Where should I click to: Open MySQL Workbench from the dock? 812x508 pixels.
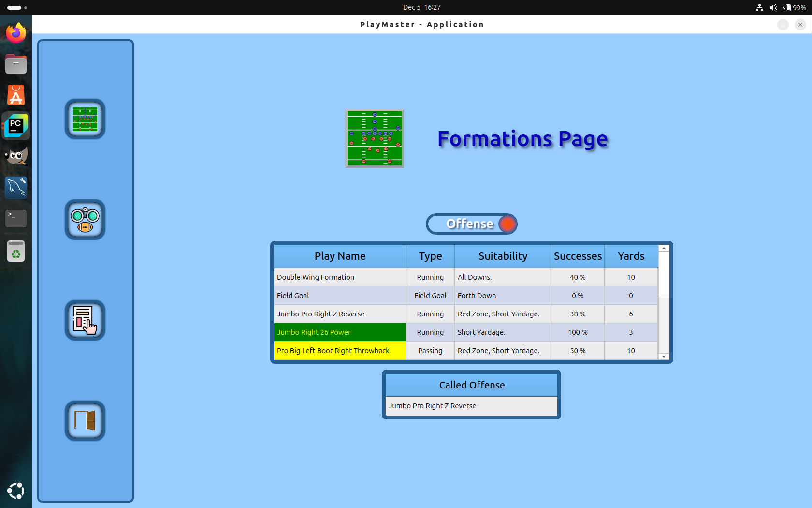pos(16,187)
